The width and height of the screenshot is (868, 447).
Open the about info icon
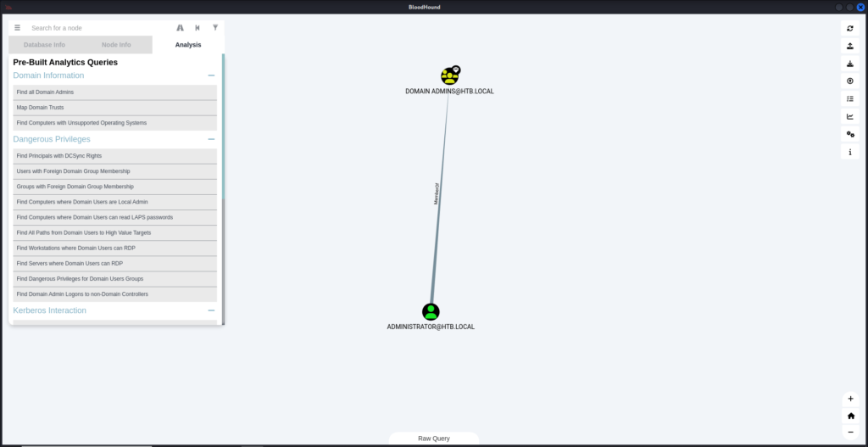point(850,152)
